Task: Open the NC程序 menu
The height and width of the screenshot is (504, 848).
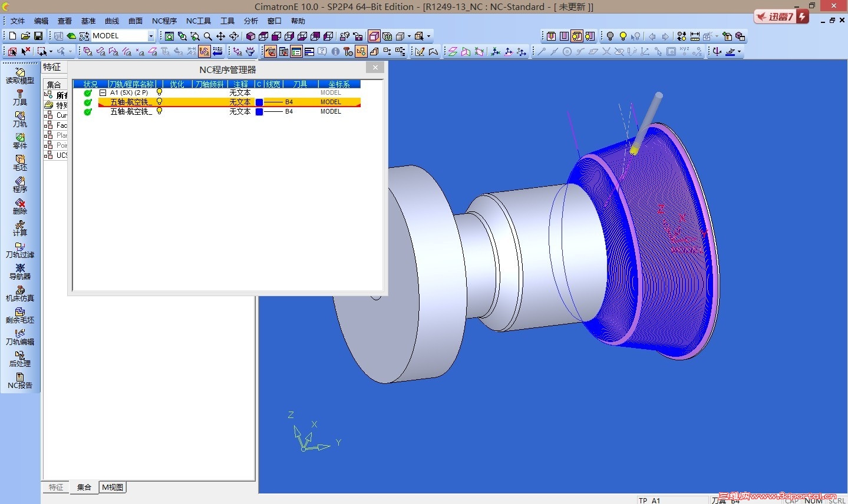Action: point(164,21)
